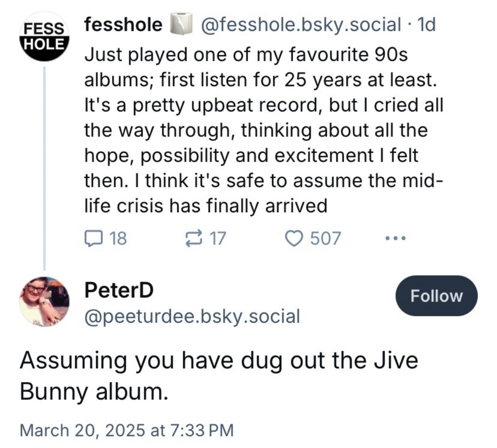The height and width of the screenshot is (448, 497).
Task: Click PeterD's profile photo avatar
Action: (44, 301)
